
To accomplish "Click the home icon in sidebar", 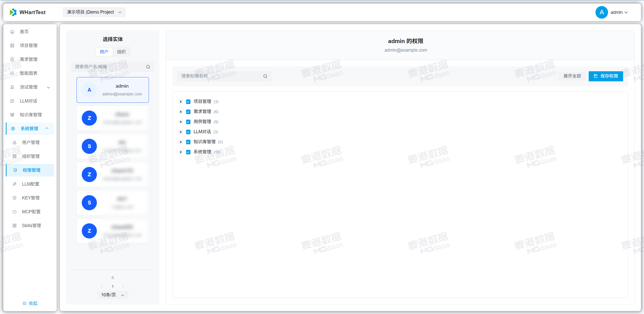I will click(x=12, y=32).
